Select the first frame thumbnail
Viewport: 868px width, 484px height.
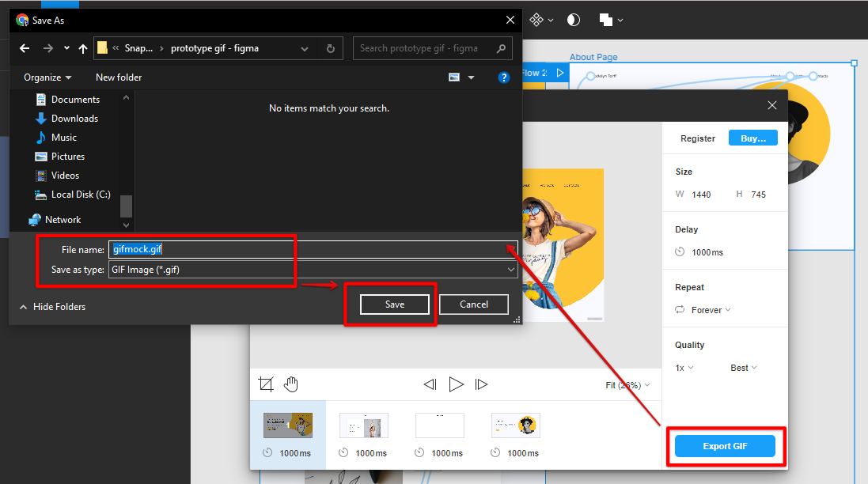click(x=288, y=425)
